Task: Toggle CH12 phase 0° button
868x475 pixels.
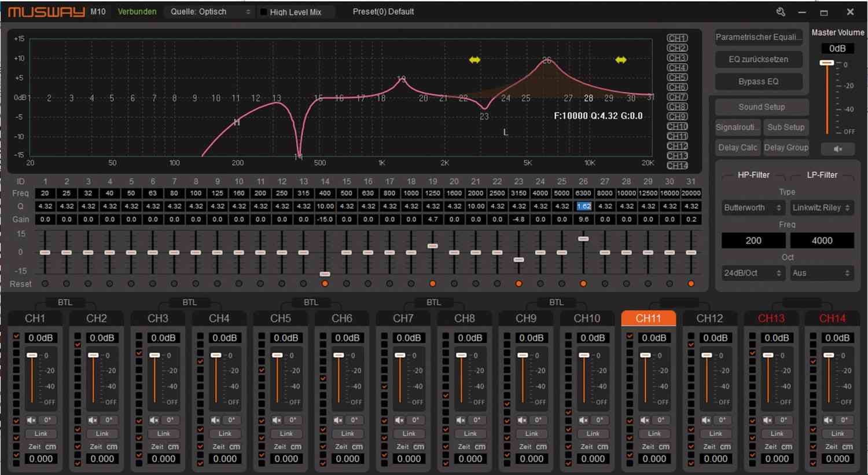Action: (x=722, y=420)
